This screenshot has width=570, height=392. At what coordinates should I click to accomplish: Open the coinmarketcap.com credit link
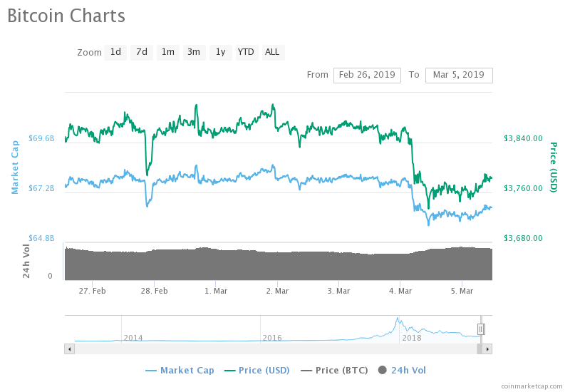[531, 386]
